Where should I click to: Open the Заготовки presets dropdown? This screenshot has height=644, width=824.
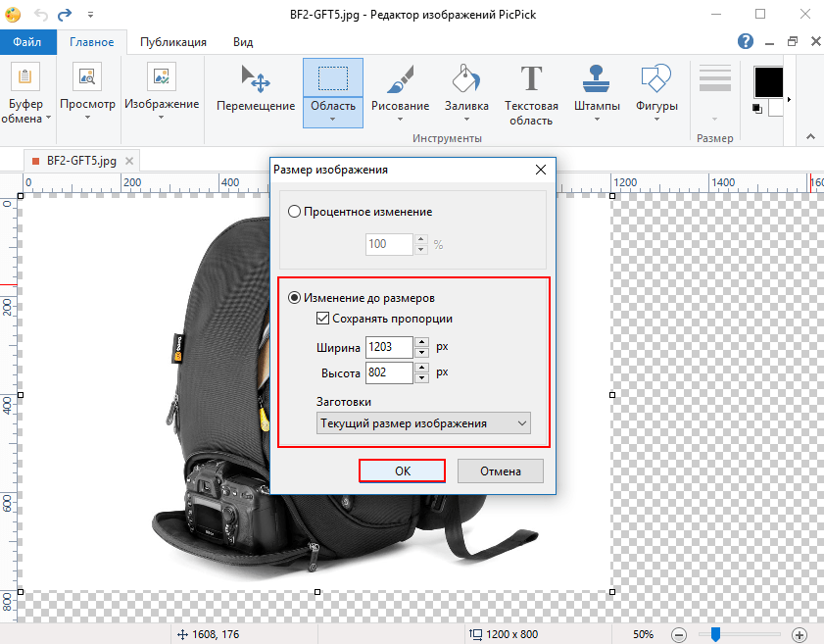coord(423,423)
